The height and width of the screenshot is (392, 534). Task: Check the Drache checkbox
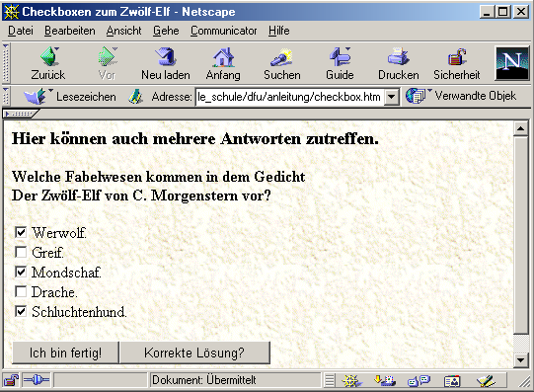21,292
